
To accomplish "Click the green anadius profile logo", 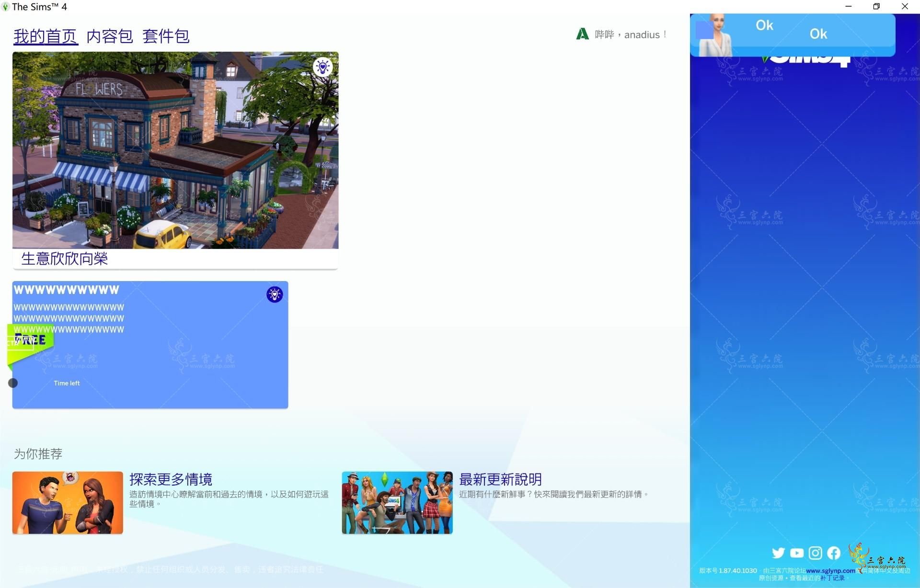I will (582, 34).
